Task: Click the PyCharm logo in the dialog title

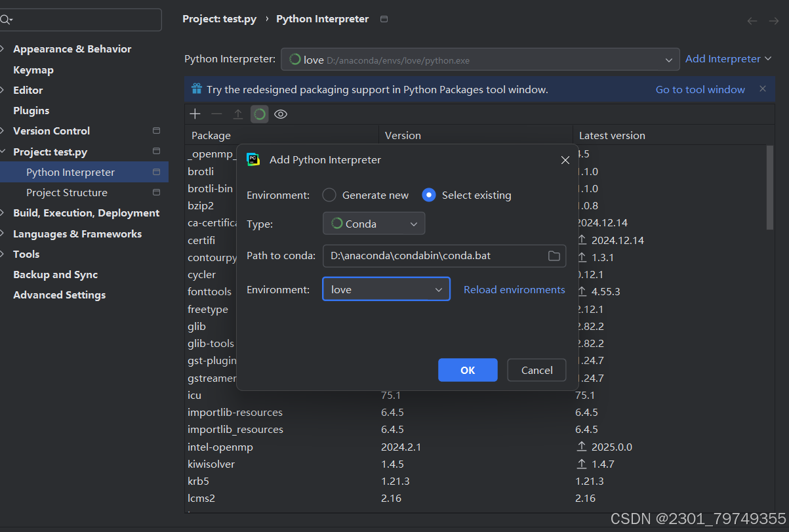Action: coord(253,159)
